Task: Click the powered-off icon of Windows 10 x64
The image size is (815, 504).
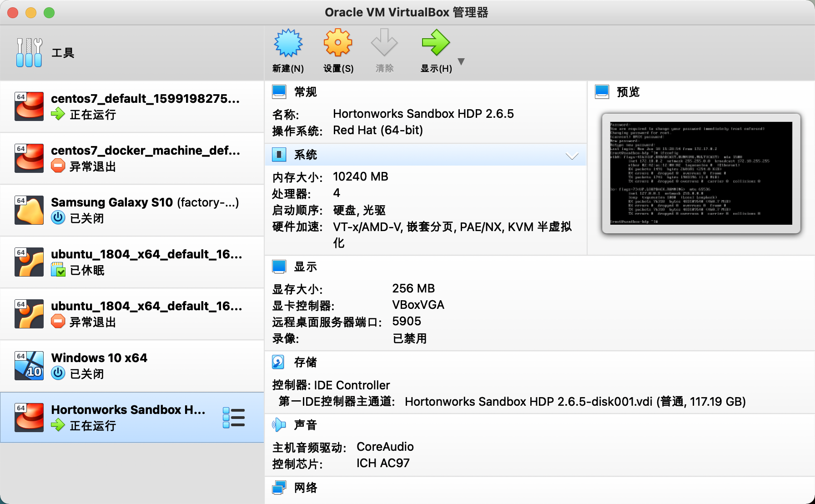Action: tap(58, 373)
